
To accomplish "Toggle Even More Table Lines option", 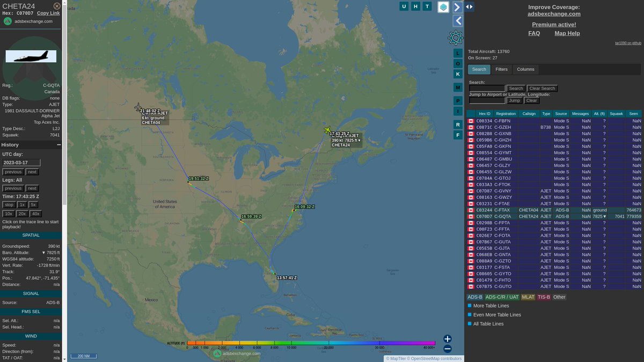I will [494, 315].
